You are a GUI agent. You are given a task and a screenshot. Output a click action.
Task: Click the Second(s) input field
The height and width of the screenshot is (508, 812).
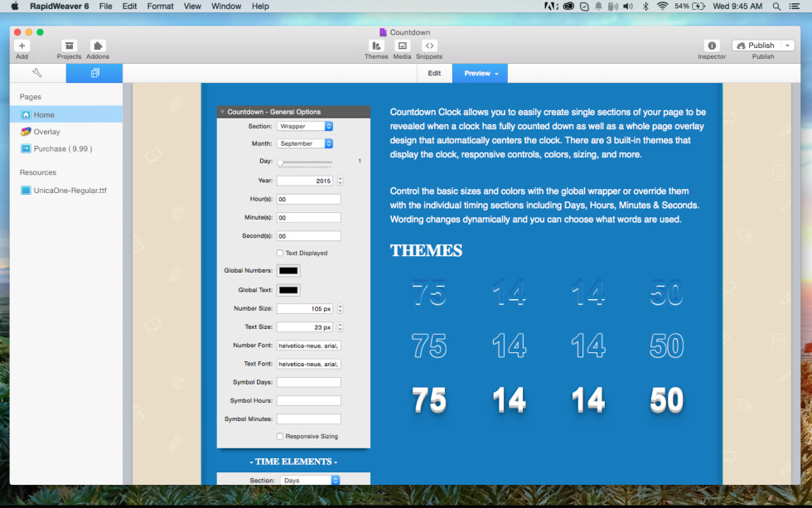[308, 235]
